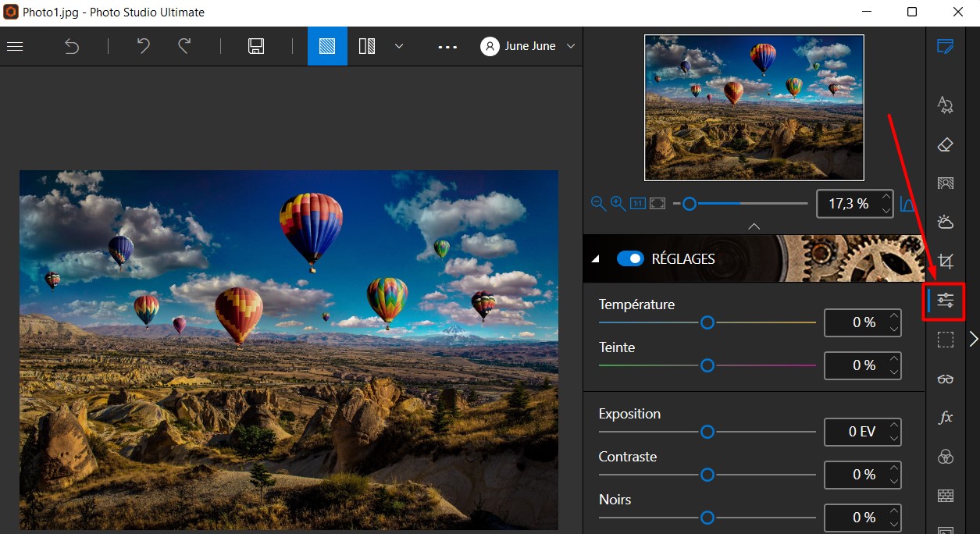Open the adjustments sliders panel
The height and width of the screenshot is (534, 980).
946,301
